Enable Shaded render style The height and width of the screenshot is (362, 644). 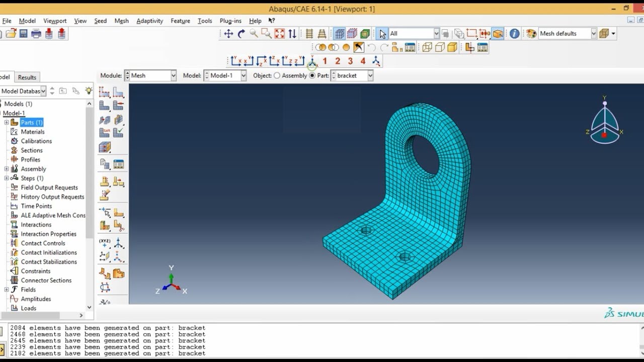coord(452,48)
